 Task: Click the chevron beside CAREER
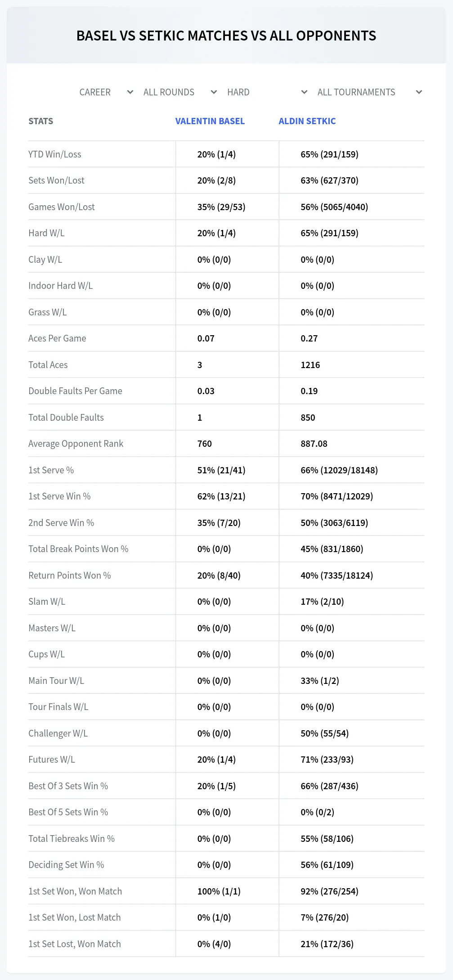pyautogui.click(x=130, y=92)
